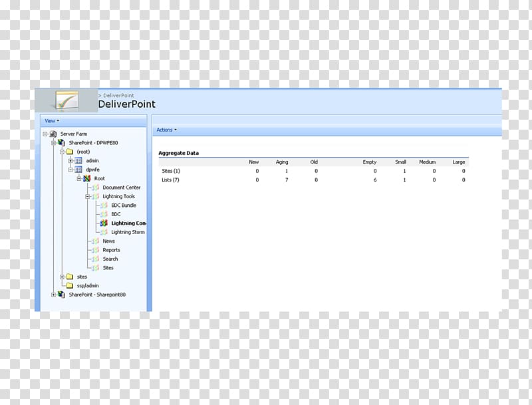
Task: Expand the lowercase sites folder node
Action: 62,277
